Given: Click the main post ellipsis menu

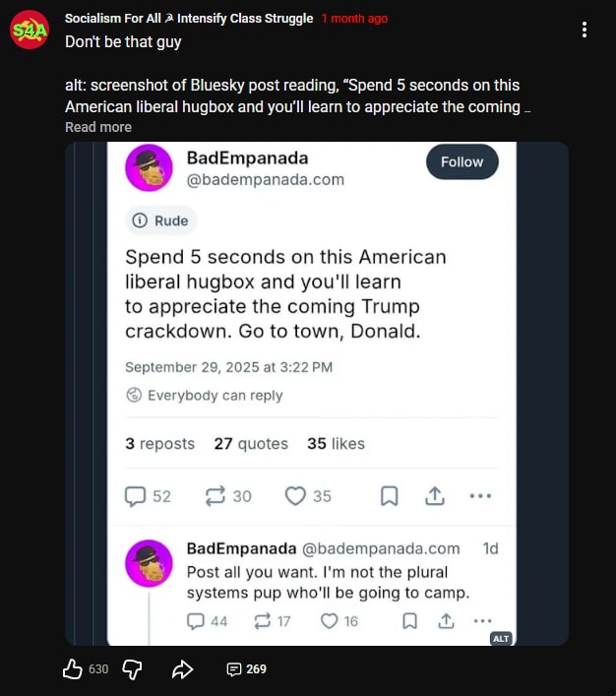Looking at the screenshot, I should [480, 496].
